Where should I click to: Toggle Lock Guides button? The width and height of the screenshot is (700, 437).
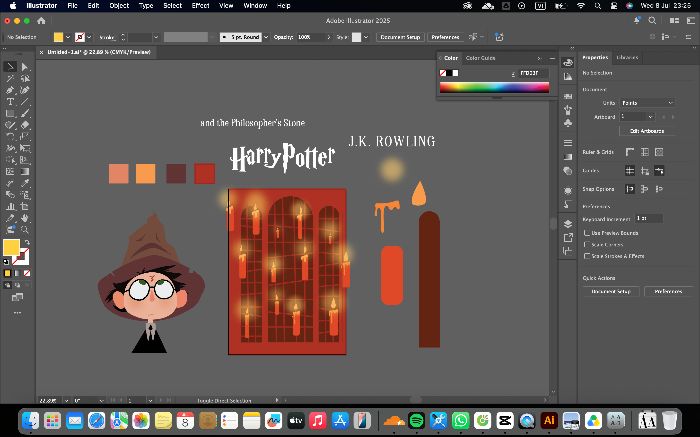(644, 171)
